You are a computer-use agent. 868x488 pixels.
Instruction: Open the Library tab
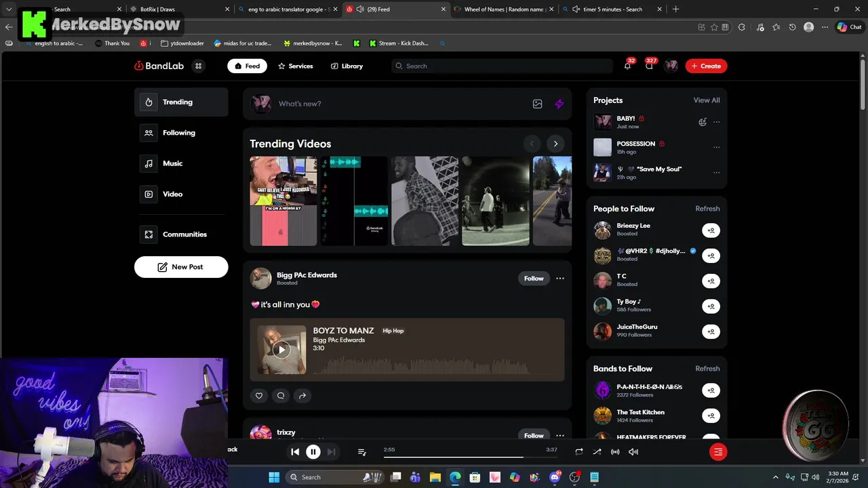point(347,66)
